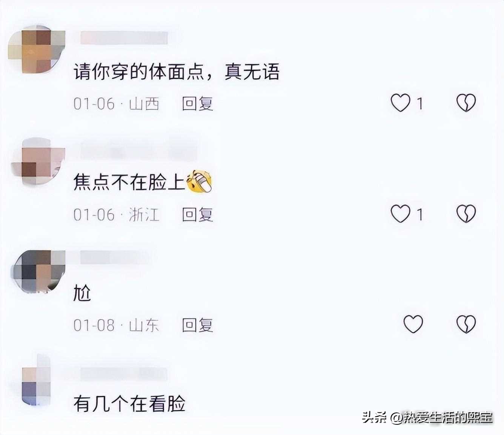The image size is (504, 435).
Task: Open blurred username above 有几个在看脸
Action: 124,373
